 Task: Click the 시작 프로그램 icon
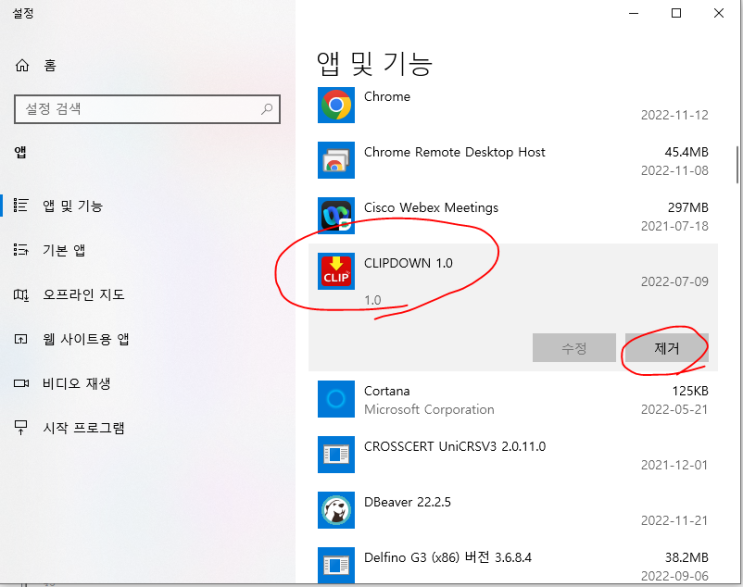click(x=21, y=427)
